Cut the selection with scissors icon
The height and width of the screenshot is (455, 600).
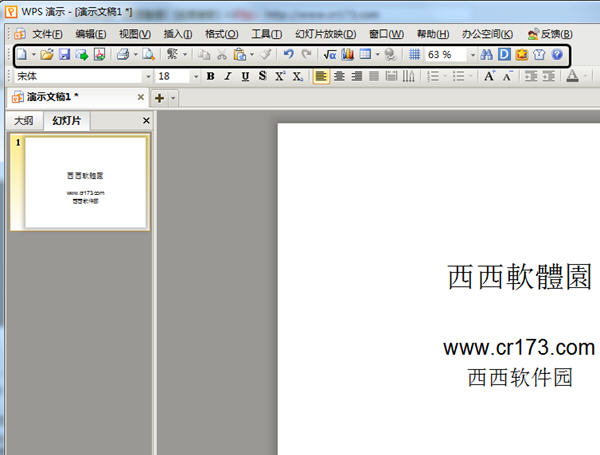[x=222, y=55]
